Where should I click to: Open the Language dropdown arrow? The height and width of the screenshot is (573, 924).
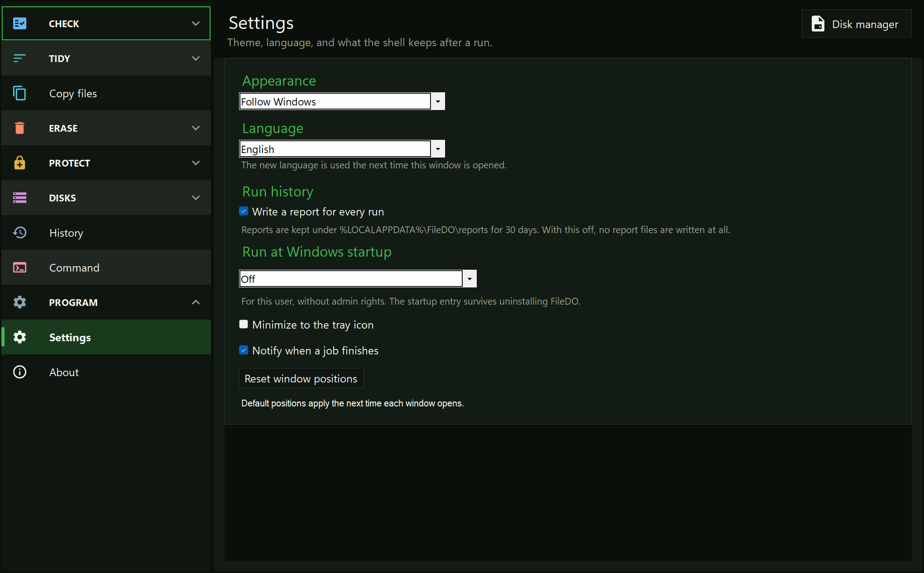click(438, 149)
